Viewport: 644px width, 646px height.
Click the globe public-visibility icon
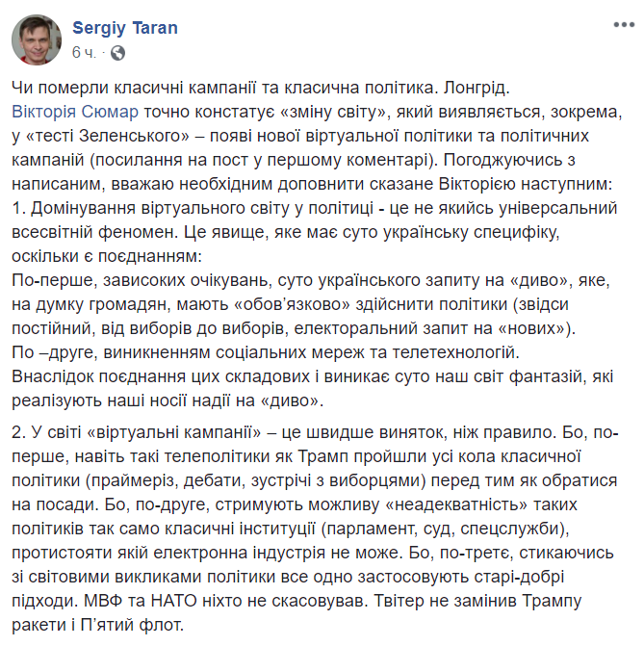pos(117,53)
